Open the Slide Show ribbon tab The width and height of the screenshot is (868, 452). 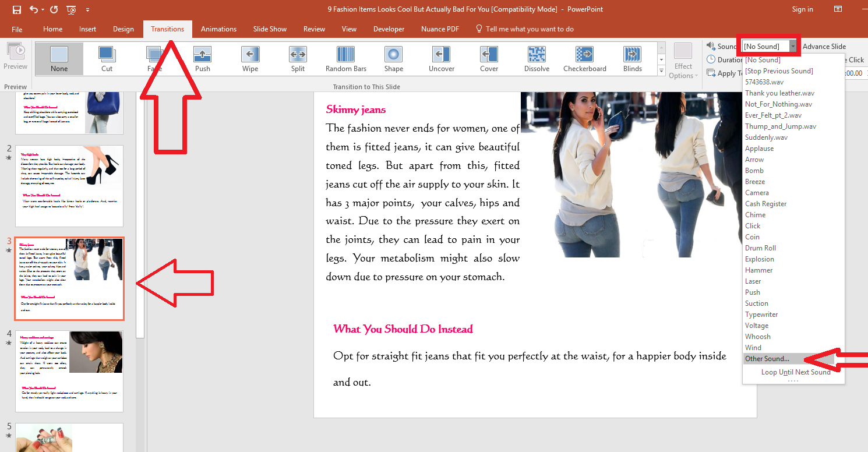[270, 29]
